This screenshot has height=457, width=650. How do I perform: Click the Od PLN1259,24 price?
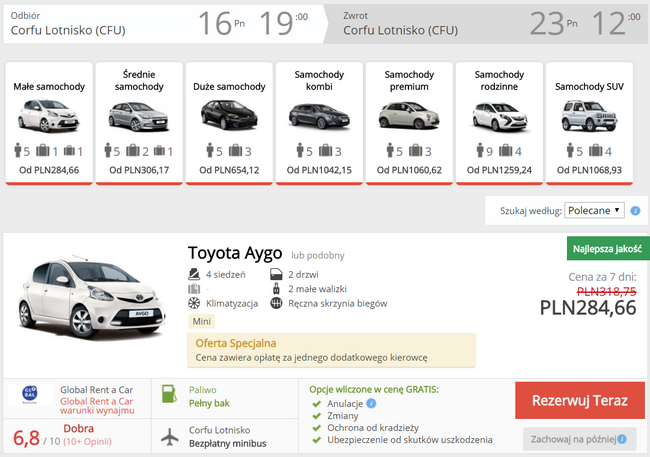pyautogui.click(x=499, y=170)
